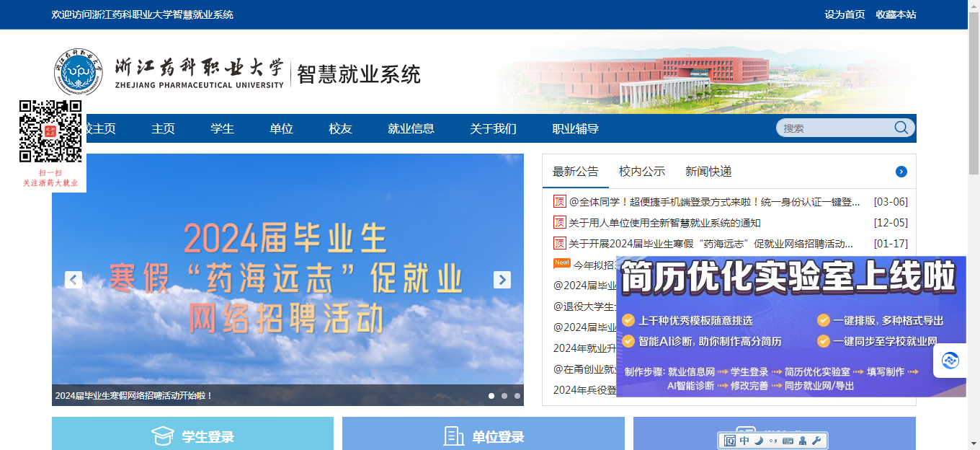Open the 关于我们 navigation menu item
980x450 pixels.
[x=494, y=128]
